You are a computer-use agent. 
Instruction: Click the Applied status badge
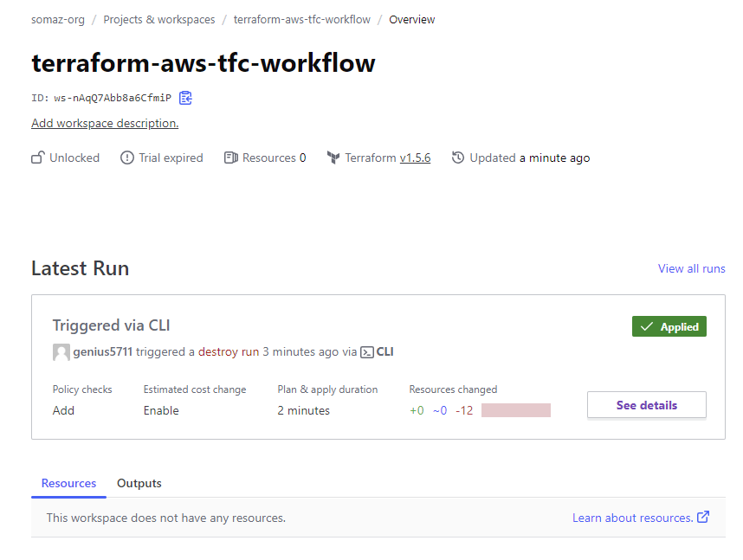[x=669, y=326]
